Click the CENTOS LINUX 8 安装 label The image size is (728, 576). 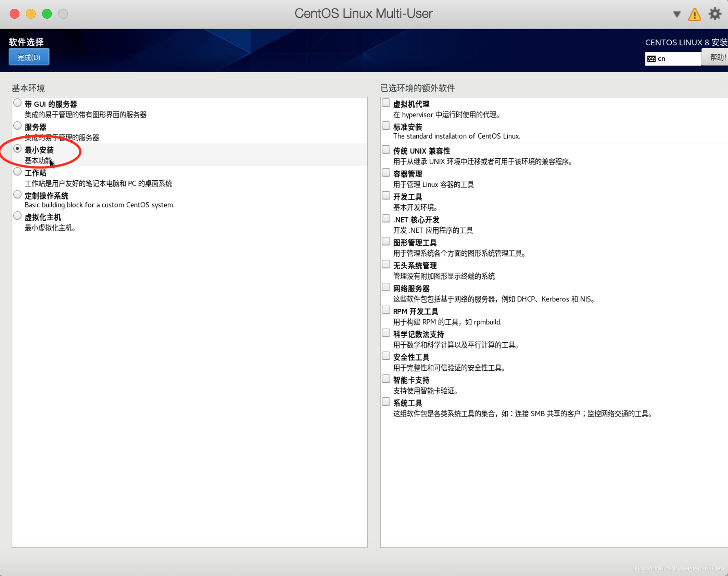686,42
